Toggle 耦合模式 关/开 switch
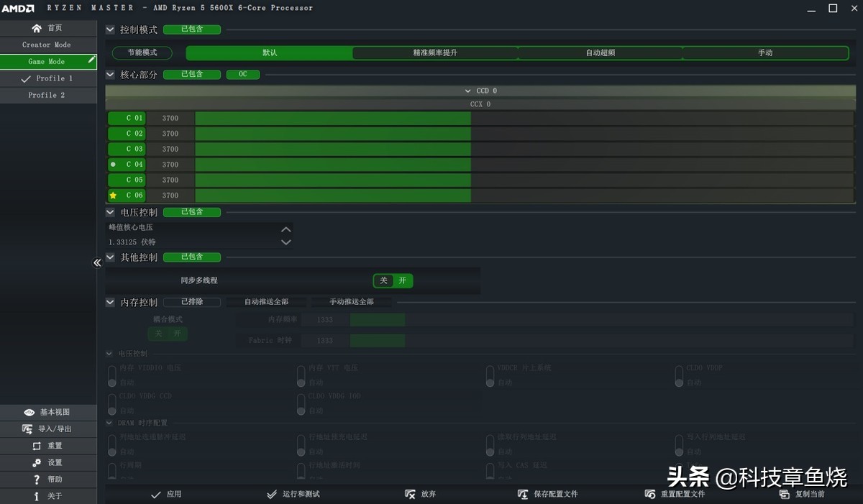This screenshot has width=863, height=504. tap(168, 334)
